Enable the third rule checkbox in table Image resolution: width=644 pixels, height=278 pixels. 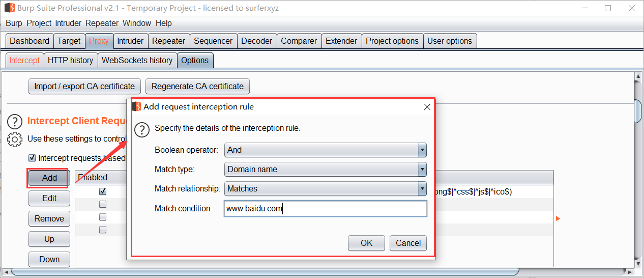point(103,217)
